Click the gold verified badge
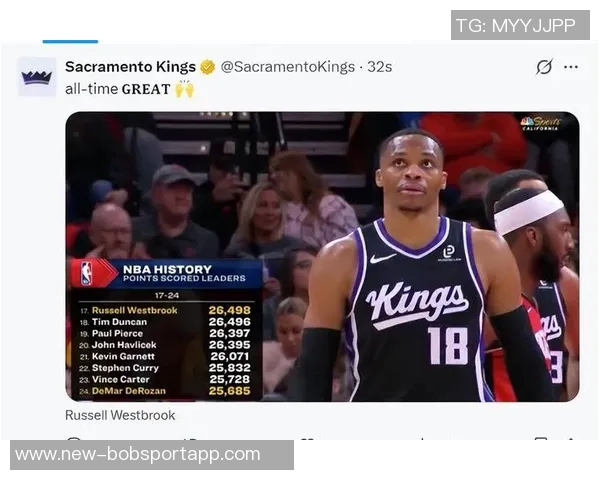Screen dimensions: 600x480 [208, 67]
